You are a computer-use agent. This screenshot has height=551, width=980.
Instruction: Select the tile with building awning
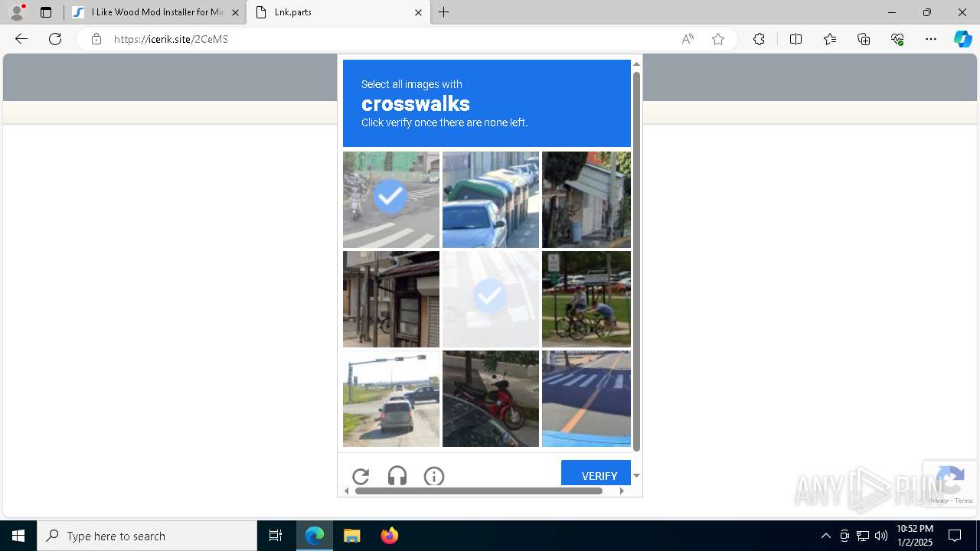(586, 200)
